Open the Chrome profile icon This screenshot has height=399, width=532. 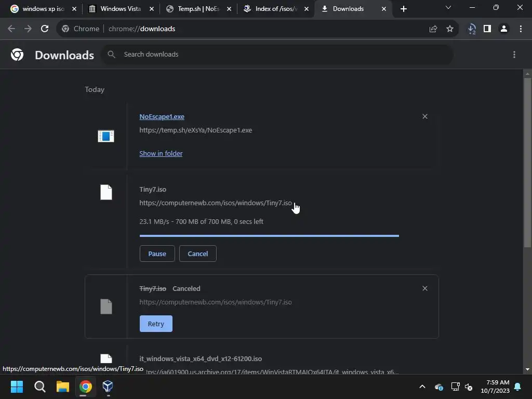504,29
